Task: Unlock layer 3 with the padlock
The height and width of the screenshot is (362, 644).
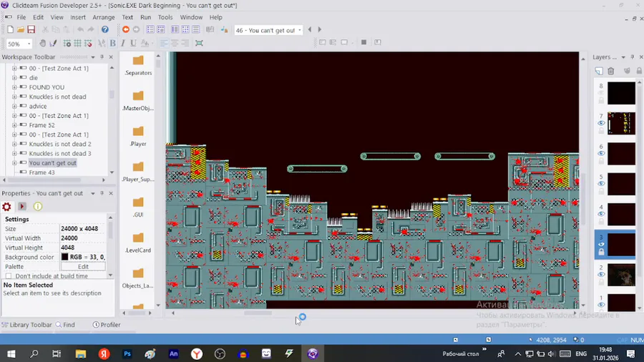Action: pyautogui.click(x=601, y=252)
